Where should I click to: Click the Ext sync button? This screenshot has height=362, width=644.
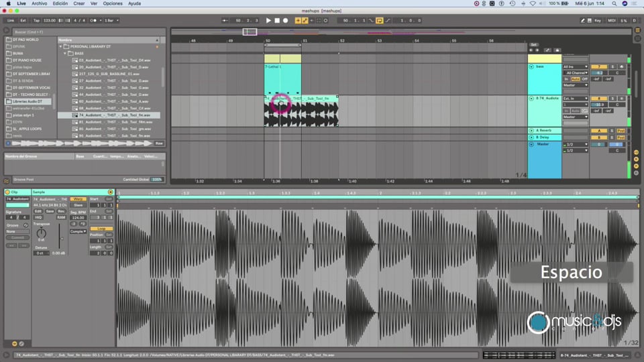coord(23,20)
